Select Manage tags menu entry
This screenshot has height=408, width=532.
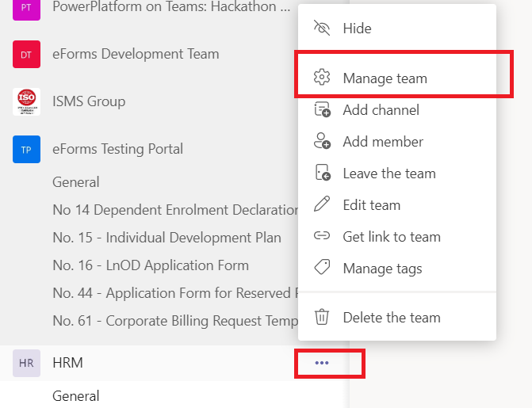point(397,269)
